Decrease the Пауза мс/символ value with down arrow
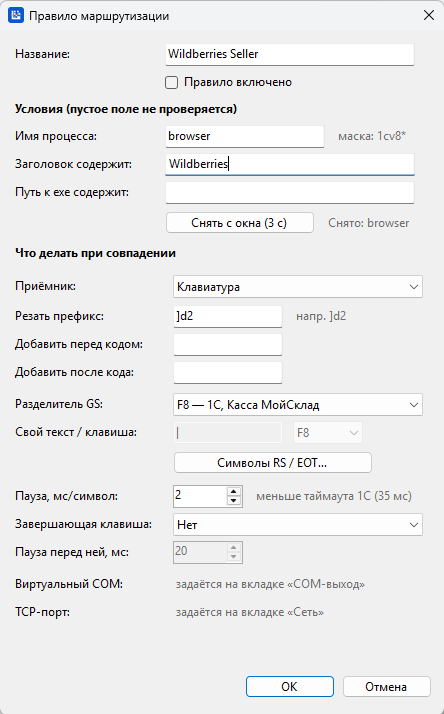444x714 pixels. [234, 501]
